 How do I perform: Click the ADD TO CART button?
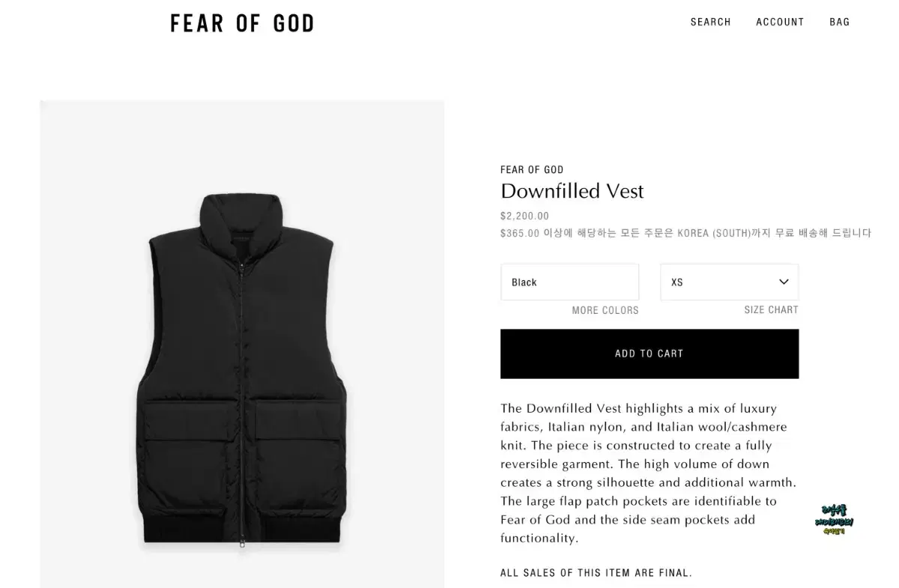click(650, 354)
